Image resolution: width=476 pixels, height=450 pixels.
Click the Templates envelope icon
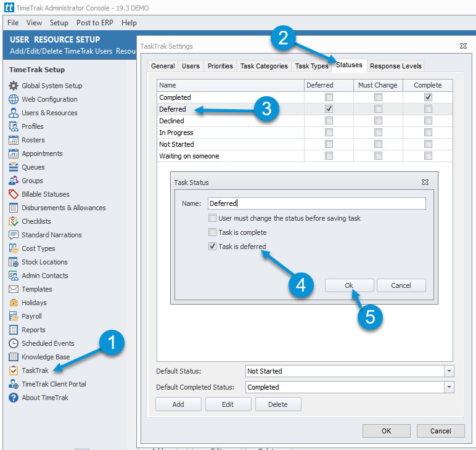pos(14,289)
